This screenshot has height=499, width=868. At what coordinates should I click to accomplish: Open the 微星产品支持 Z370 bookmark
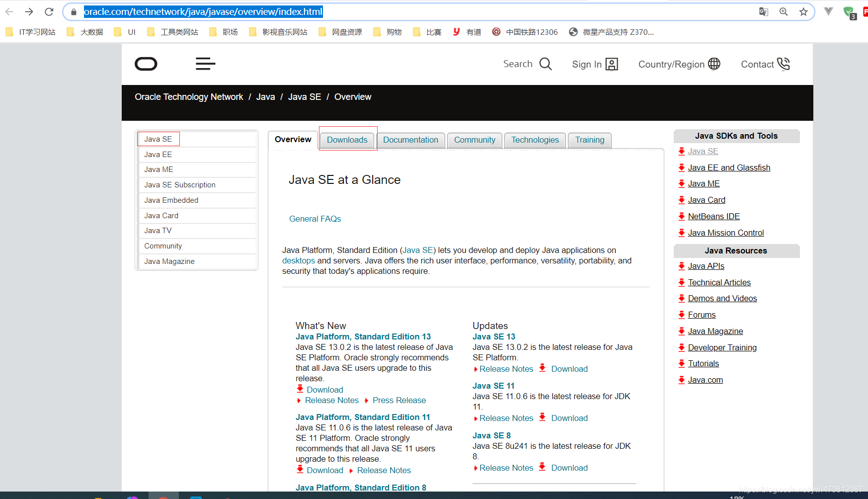click(x=612, y=32)
